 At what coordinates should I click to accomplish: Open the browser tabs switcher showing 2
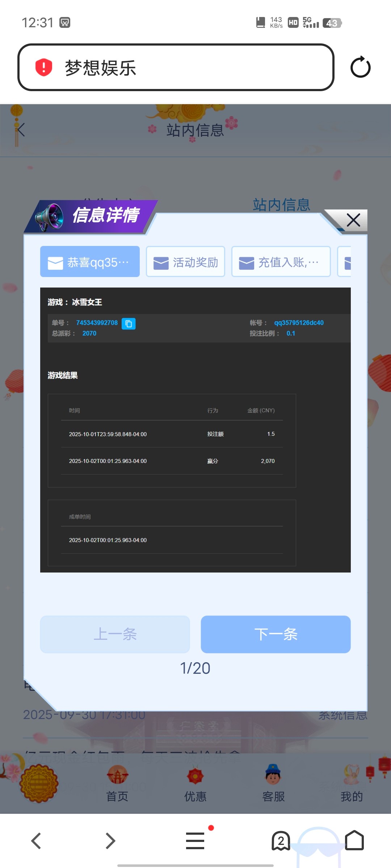pos(281,841)
